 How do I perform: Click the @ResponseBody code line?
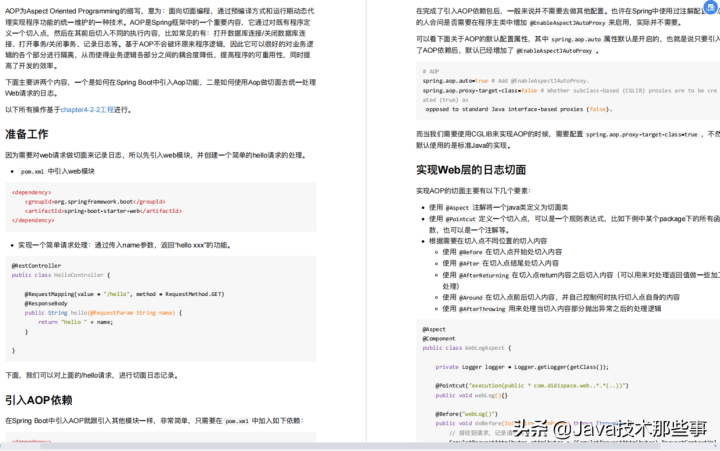coord(46,304)
